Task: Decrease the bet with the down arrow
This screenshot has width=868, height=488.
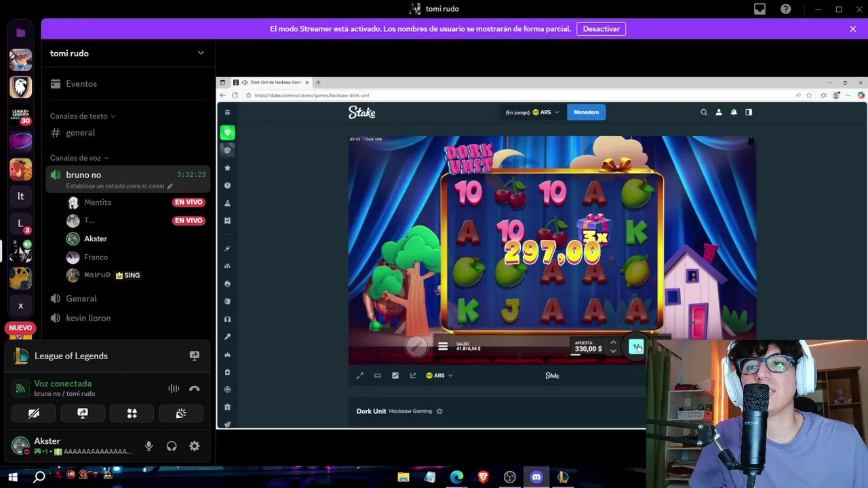Action: (x=613, y=351)
